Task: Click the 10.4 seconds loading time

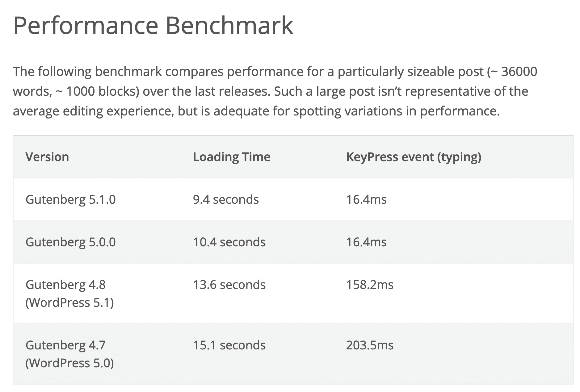Action: [229, 242]
